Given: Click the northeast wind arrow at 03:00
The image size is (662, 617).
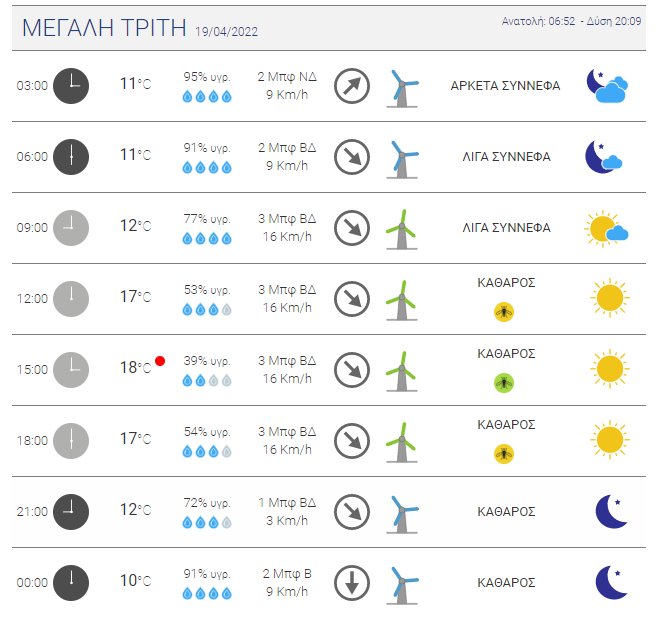Looking at the screenshot, I should [352, 86].
